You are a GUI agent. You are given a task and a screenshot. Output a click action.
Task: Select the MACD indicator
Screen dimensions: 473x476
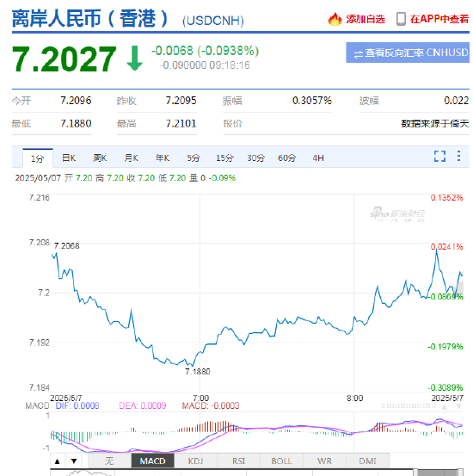[152, 461]
